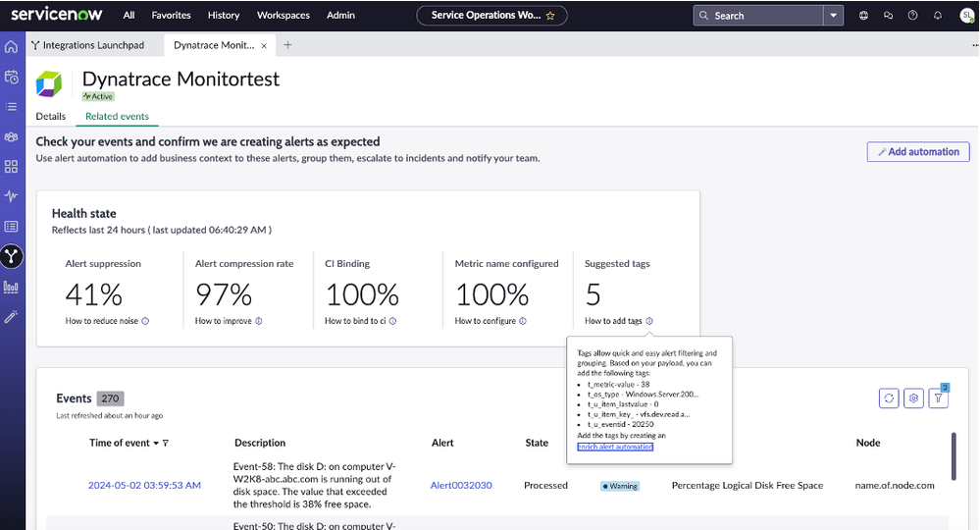Image resolution: width=980 pixels, height=530 pixels.
Task: Open Events table settings gear
Action: click(x=913, y=397)
